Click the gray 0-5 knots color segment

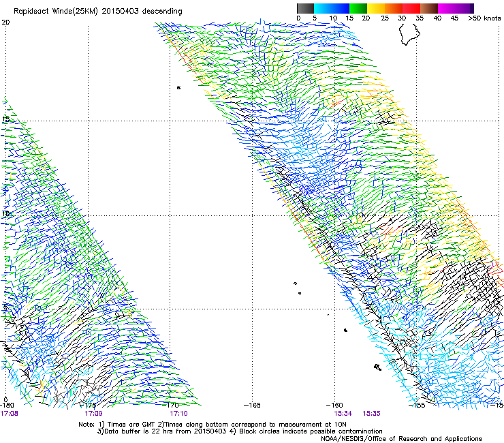(x=305, y=8)
